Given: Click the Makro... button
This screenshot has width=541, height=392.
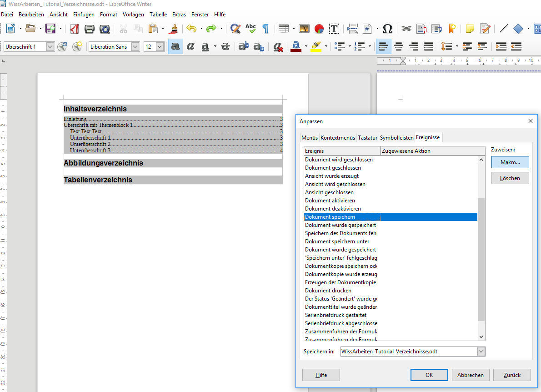Looking at the screenshot, I should click(x=510, y=162).
